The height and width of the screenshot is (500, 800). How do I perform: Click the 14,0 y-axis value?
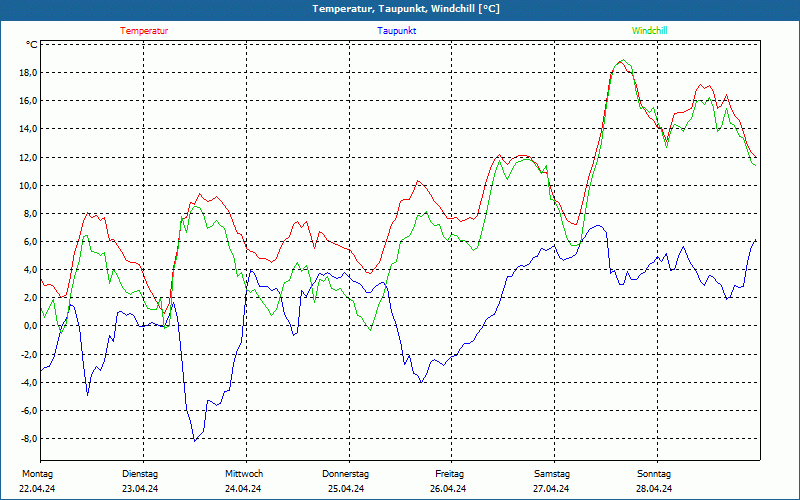(28, 129)
